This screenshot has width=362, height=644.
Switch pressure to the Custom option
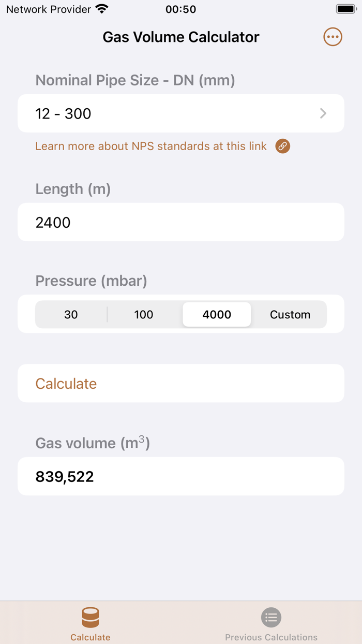[290, 314]
